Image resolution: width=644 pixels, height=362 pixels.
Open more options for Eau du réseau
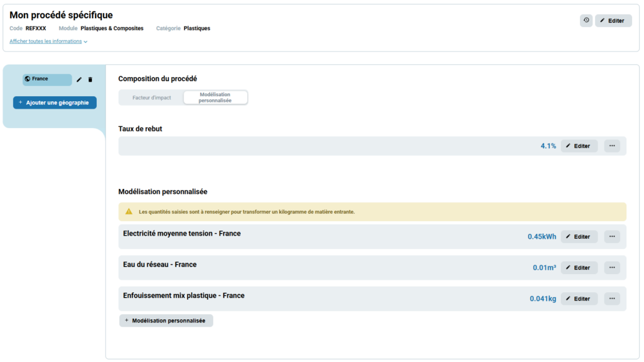coord(612,268)
